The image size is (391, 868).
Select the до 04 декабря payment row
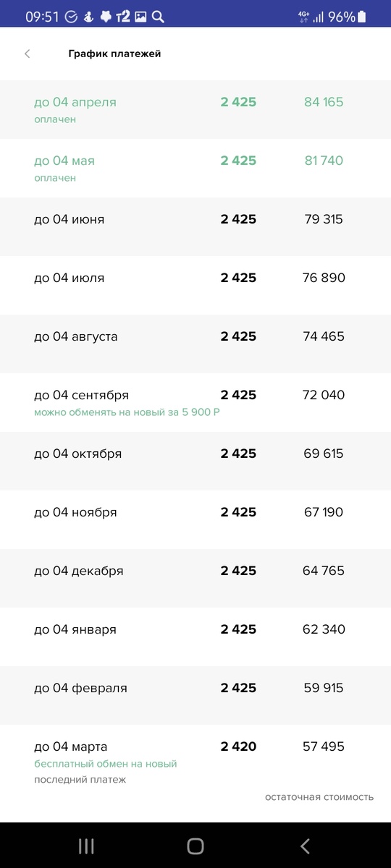(x=195, y=578)
